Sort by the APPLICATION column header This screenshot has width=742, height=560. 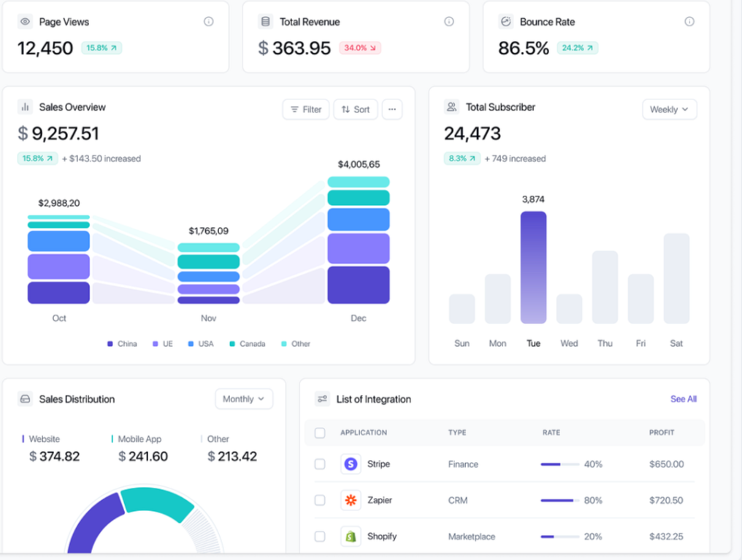pyautogui.click(x=364, y=433)
